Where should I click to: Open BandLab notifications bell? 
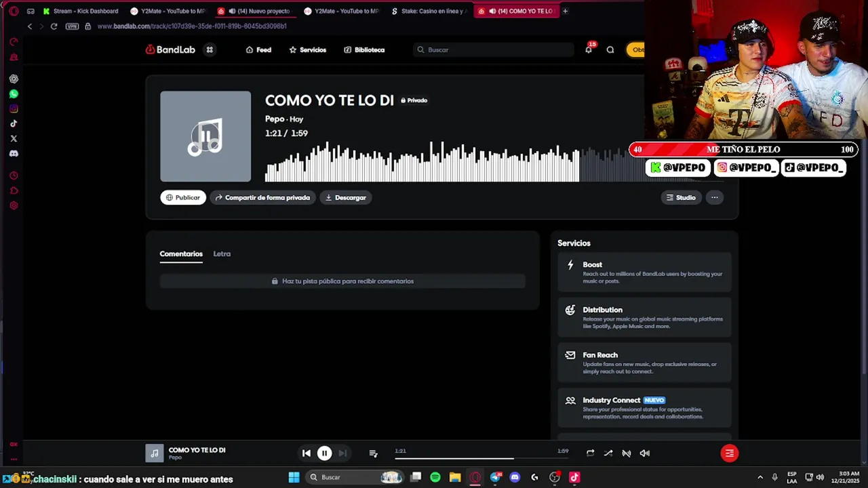point(589,49)
